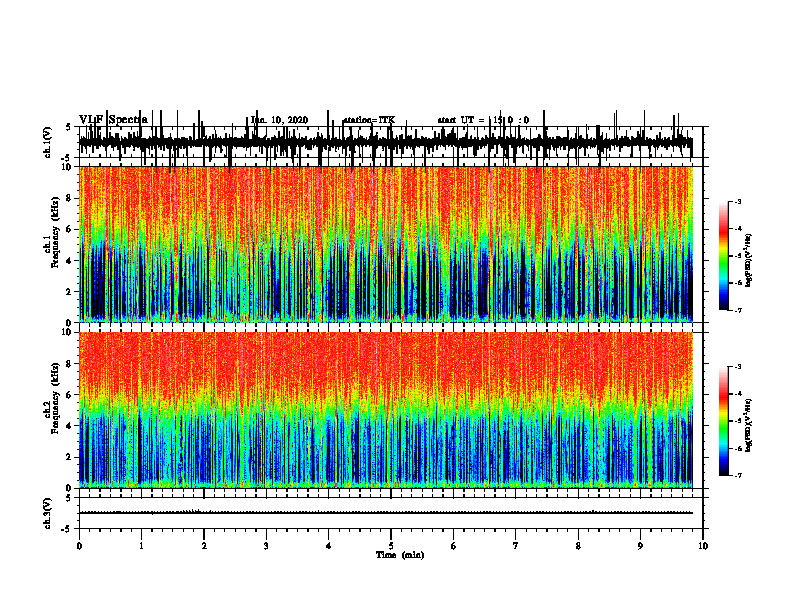The height and width of the screenshot is (612, 792).
Task: Click the '5' tick on ch.1(V) axis
Action: 68,127
